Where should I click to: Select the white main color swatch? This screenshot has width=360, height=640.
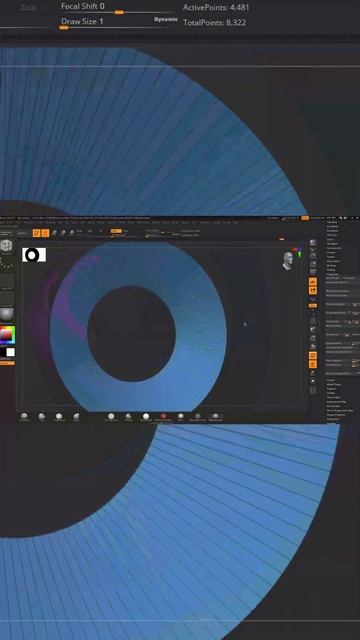(11, 352)
